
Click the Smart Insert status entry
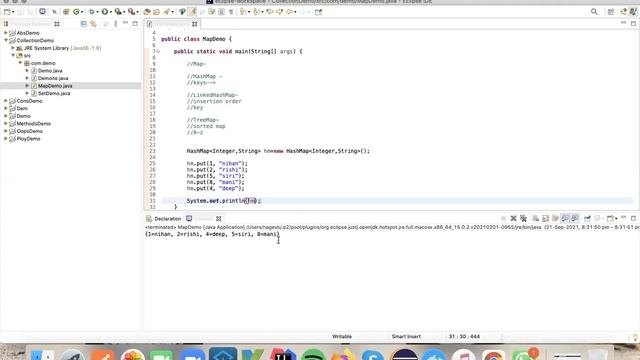pos(406,337)
